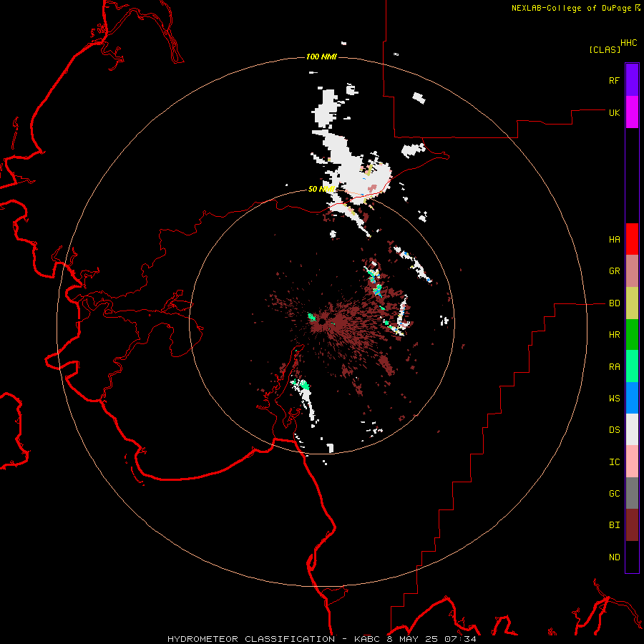Click the BI legend label
Image resolution: width=644 pixels, height=644 pixels.
click(x=615, y=525)
